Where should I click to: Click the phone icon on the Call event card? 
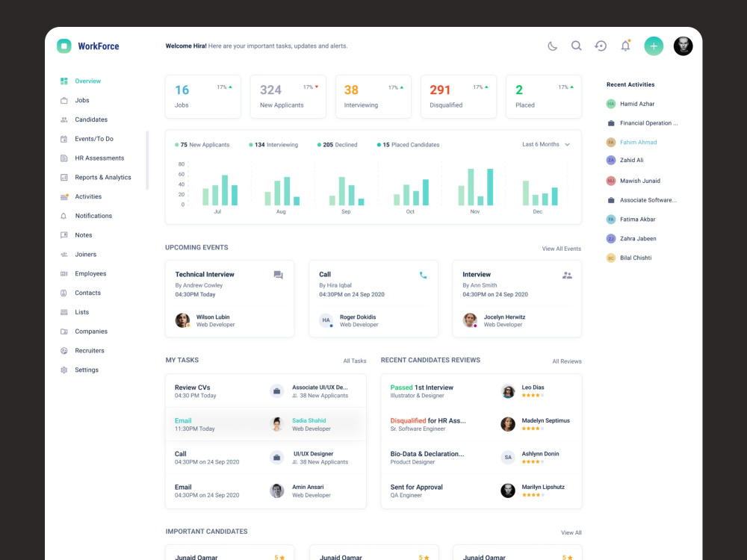[423, 275]
